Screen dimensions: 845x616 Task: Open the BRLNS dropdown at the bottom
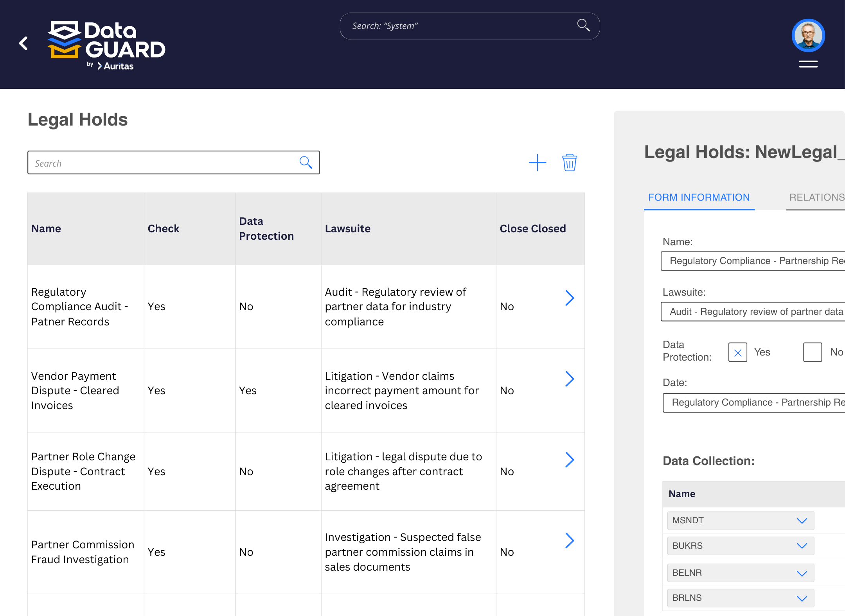click(x=802, y=598)
